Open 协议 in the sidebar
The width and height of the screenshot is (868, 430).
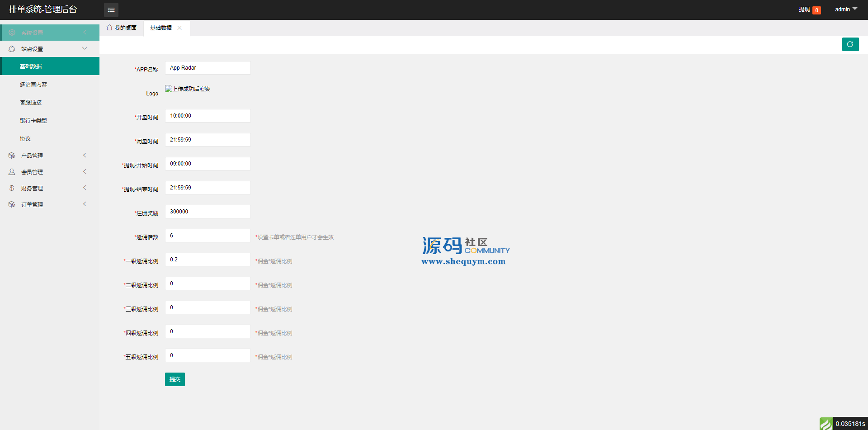pyautogui.click(x=50, y=138)
